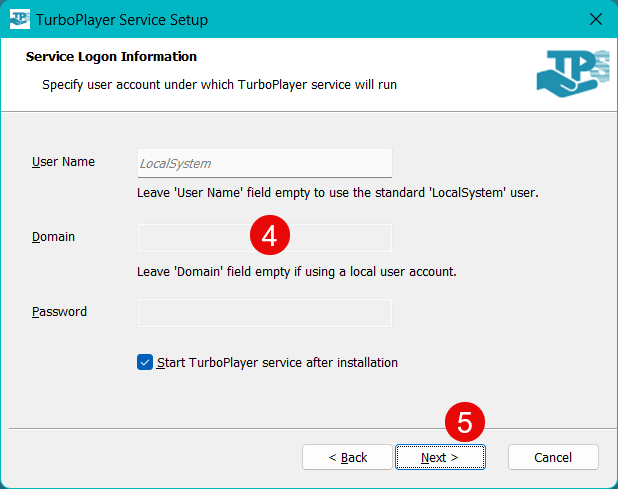Click the 'Specify user account' description line
The height and width of the screenshot is (489, 618).
[x=219, y=85]
